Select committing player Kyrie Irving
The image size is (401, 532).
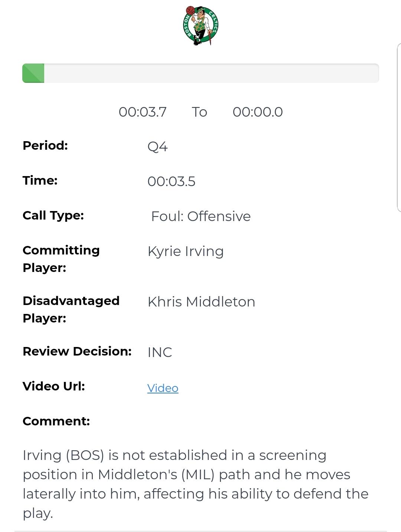(x=186, y=252)
